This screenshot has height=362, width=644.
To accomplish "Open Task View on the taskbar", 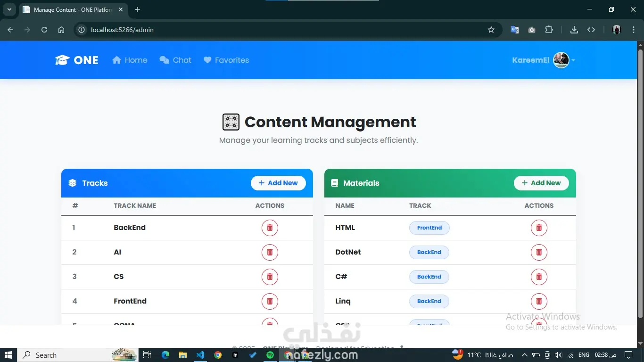I will [x=147, y=355].
